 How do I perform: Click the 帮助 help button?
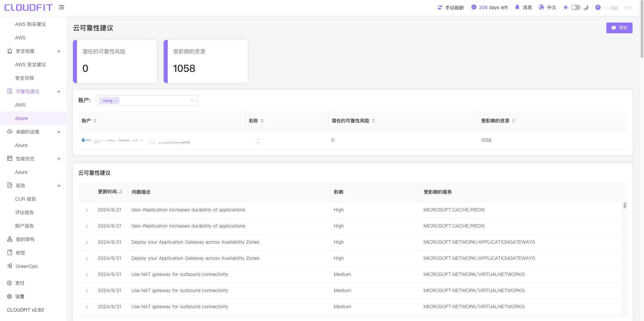[x=619, y=28]
